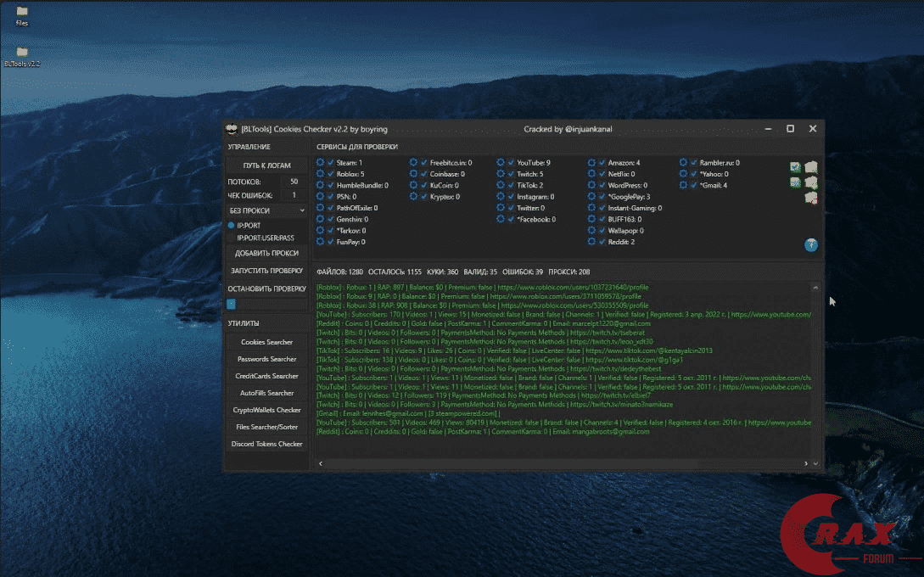This screenshot has width=924, height=577.
Task: Click the topmost green checkmark icon at right
Action: [x=795, y=167]
